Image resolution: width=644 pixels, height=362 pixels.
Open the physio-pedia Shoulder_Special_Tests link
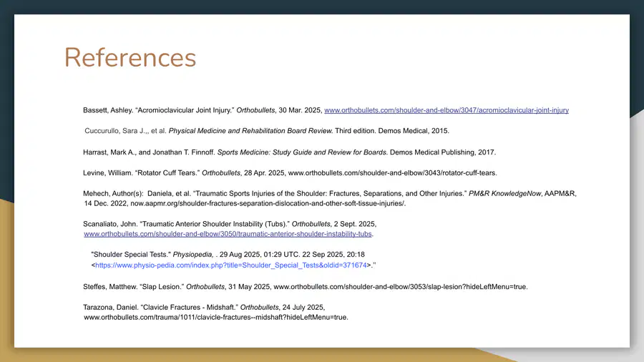pos(231,265)
